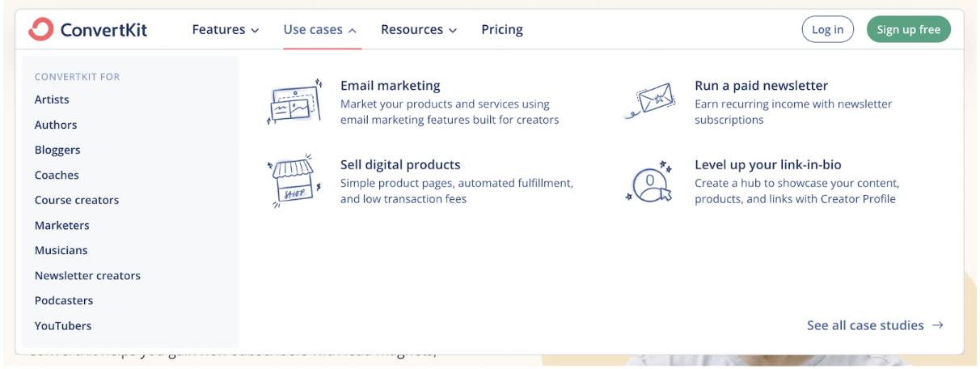Go to the Marketers page
Viewport: 980px width, 369px height.
pyautogui.click(x=62, y=225)
